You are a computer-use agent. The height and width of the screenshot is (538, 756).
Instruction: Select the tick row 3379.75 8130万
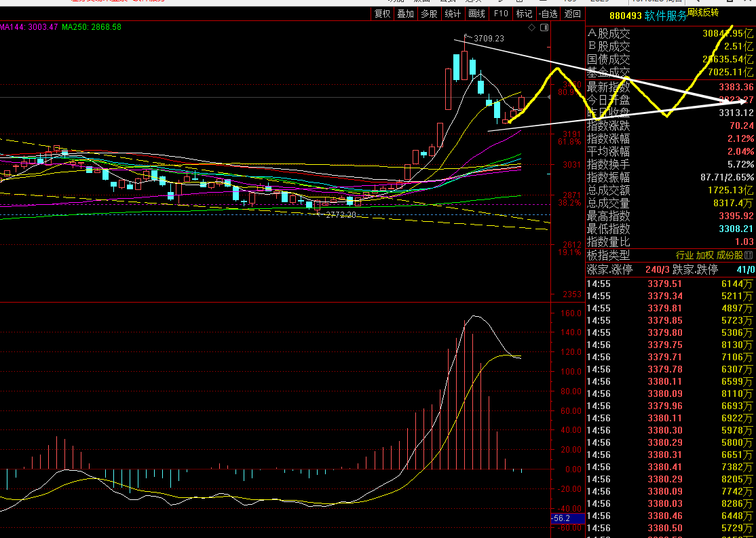[670, 345]
